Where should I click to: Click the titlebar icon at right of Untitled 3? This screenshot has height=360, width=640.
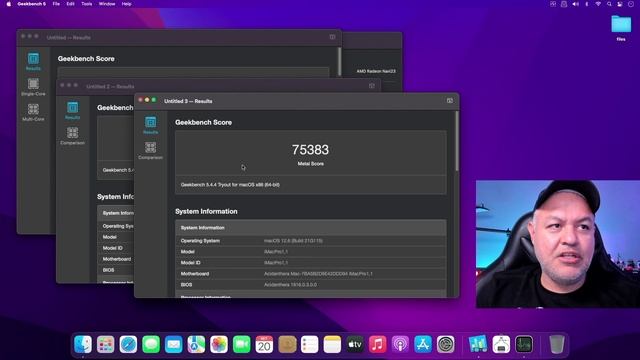449,100
